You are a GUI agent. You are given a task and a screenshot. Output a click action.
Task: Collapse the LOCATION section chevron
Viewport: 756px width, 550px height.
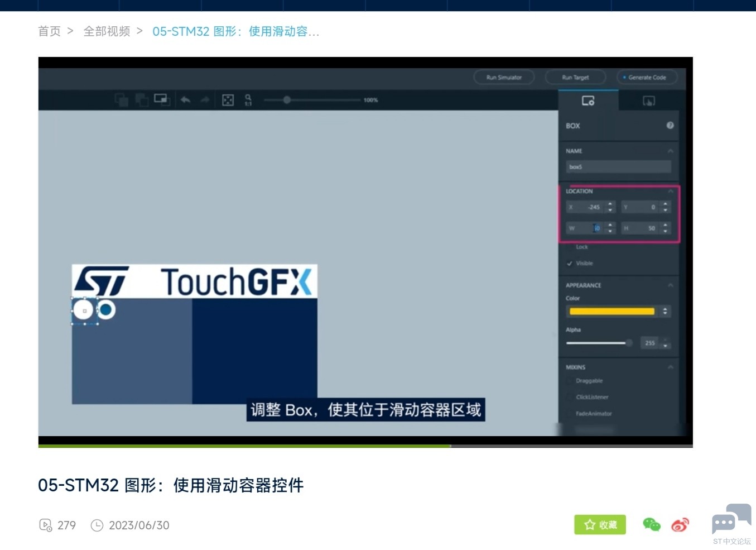click(670, 192)
